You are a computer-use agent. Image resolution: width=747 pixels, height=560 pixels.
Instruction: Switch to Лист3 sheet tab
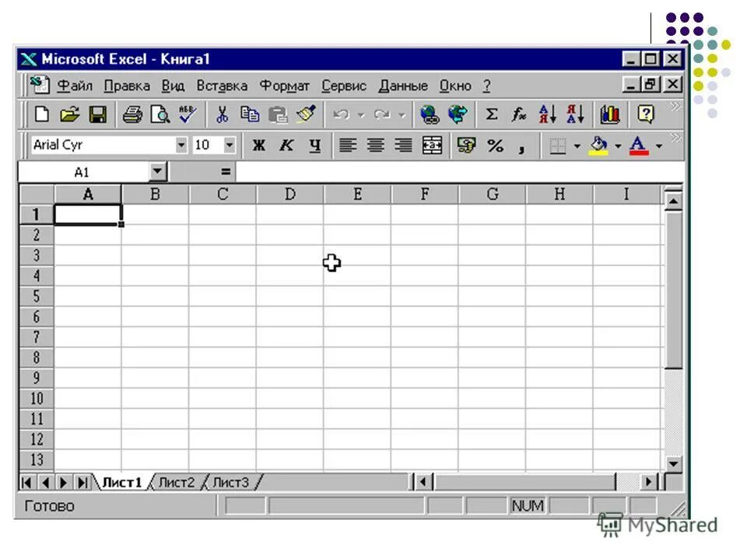point(230,482)
